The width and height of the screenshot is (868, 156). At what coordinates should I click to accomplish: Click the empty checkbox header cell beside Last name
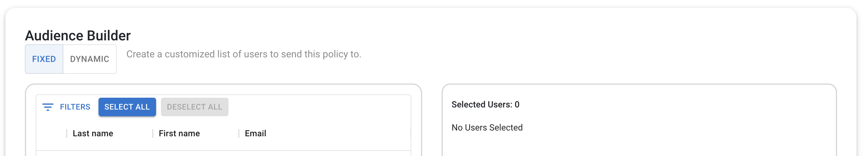[x=52, y=133]
